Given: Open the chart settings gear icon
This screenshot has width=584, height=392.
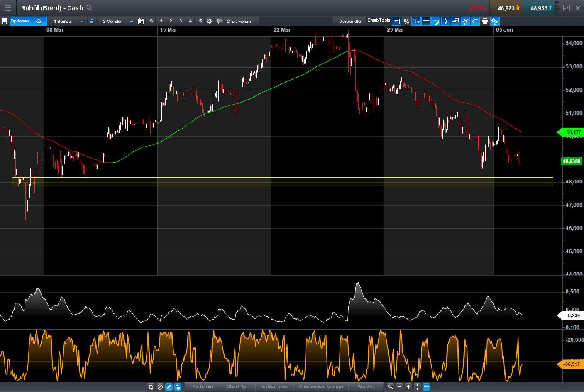Looking at the screenshot, I should coord(209,21).
